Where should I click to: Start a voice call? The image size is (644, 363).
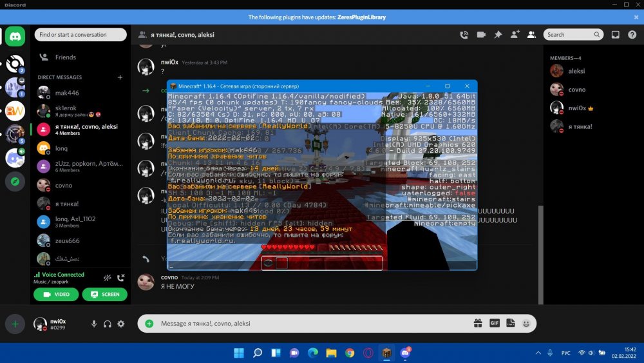point(464,35)
